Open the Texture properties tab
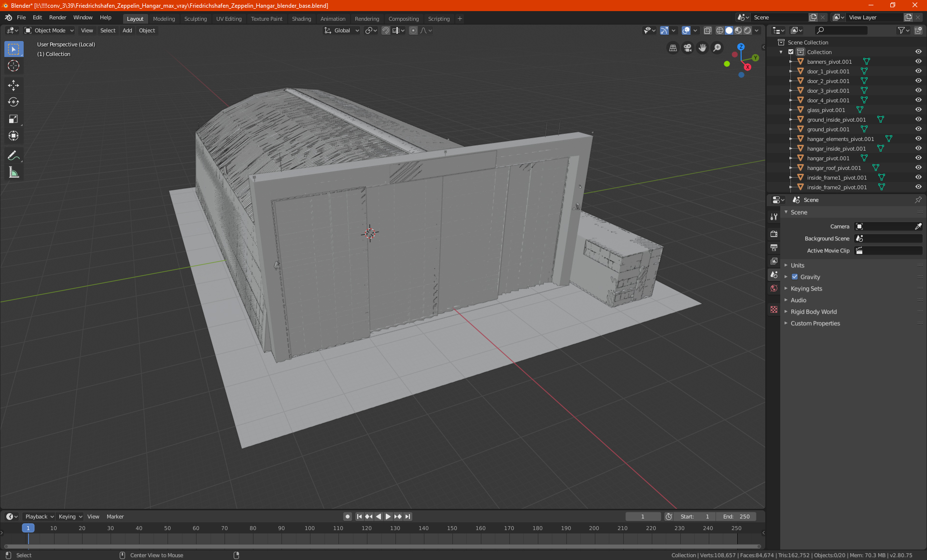 coord(774,309)
